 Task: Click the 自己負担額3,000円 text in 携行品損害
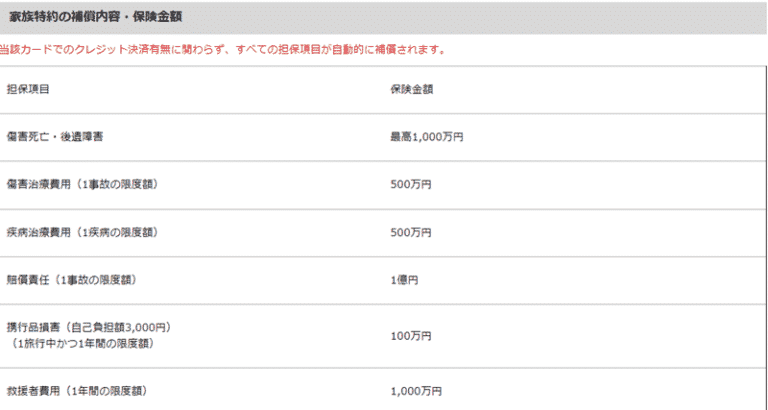click(118, 327)
